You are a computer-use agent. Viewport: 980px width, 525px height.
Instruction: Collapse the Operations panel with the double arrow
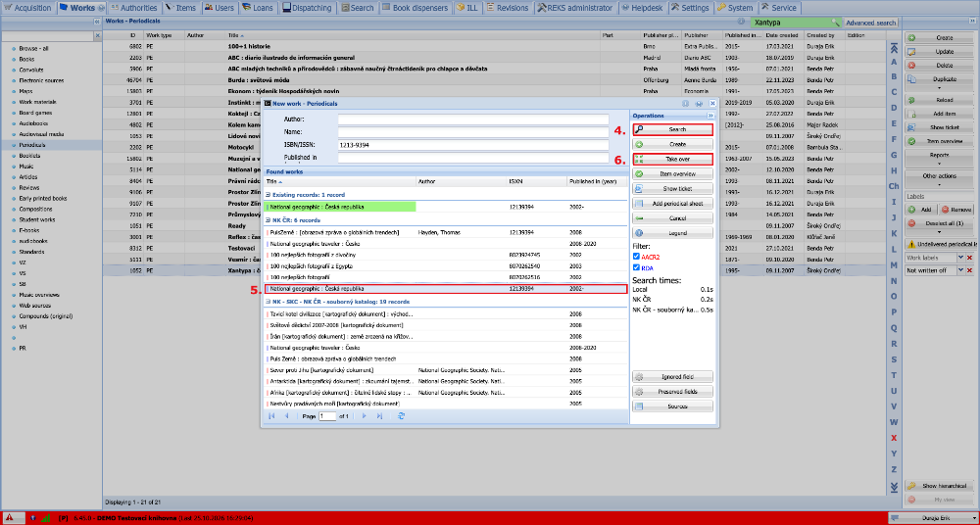710,116
